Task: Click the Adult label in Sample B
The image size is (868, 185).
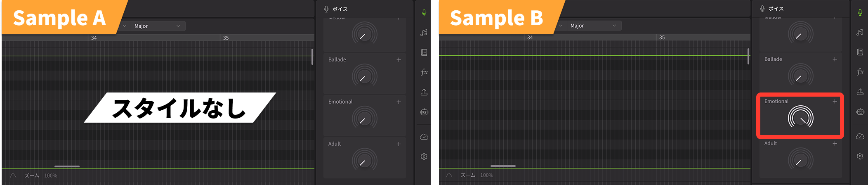Action: [x=771, y=143]
